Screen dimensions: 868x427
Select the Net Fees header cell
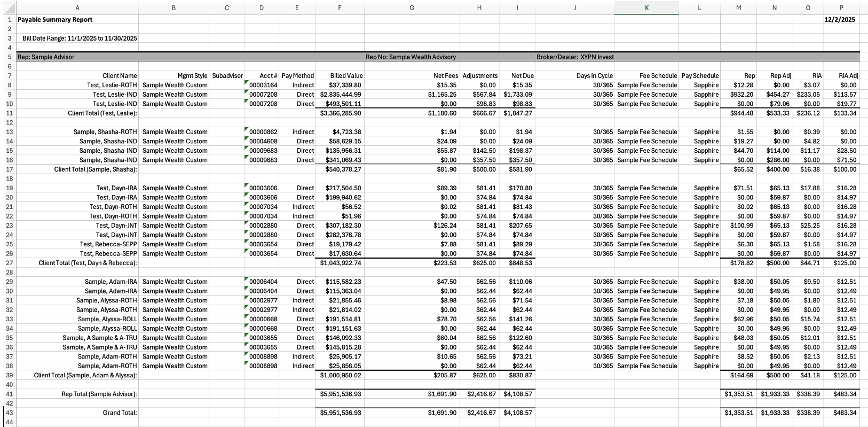(x=445, y=76)
